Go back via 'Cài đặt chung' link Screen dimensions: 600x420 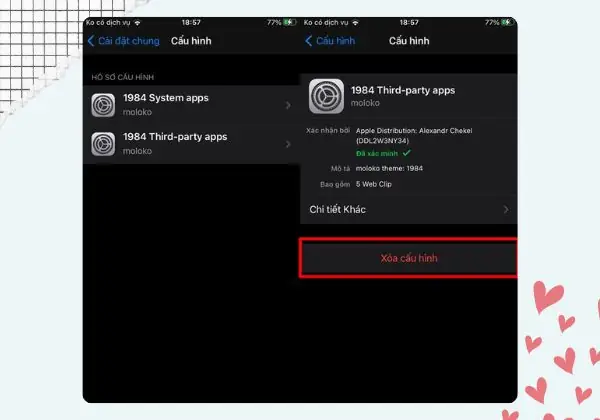point(129,41)
